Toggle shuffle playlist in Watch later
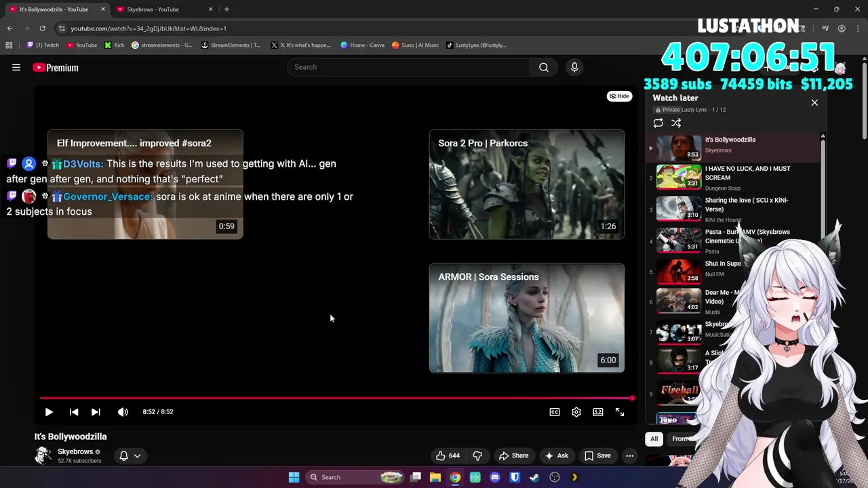This screenshot has width=868, height=488. (x=676, y=123)
